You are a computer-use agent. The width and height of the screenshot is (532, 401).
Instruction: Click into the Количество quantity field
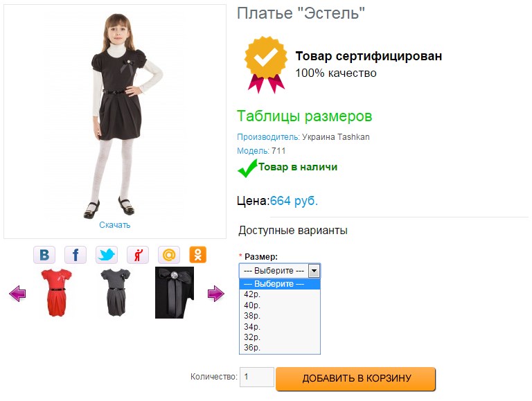click(256, 377)
